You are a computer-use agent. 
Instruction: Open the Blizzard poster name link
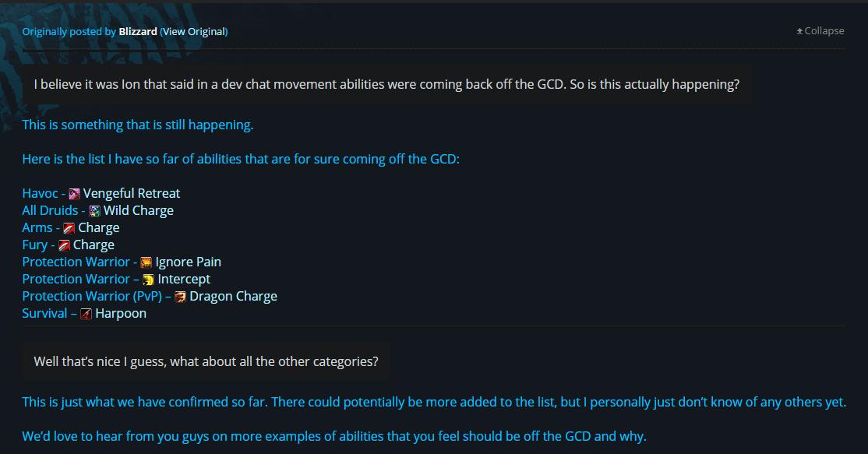pos(138,32)
